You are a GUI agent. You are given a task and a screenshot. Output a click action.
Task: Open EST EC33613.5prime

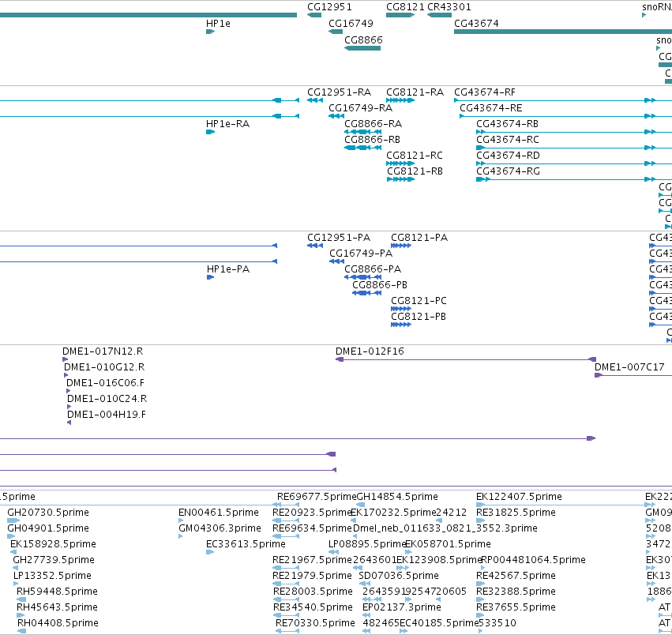click(x=246, y=544)
